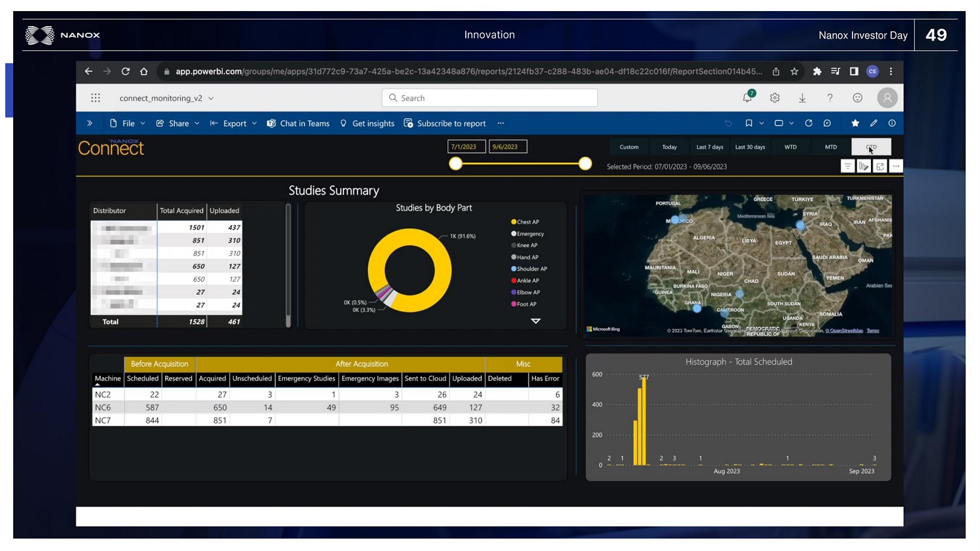Open the notifications bell
The height and width of the screenshot is (551, 980).
coord(747,97)
